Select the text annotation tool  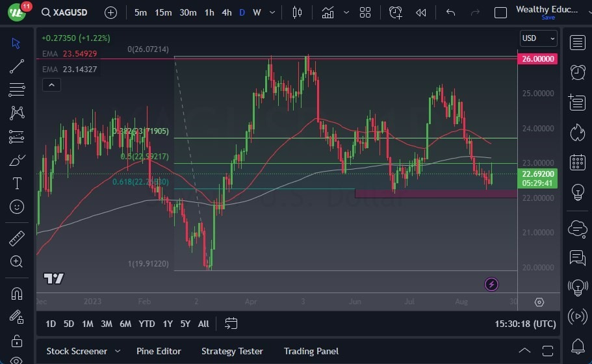pos(17,183)
